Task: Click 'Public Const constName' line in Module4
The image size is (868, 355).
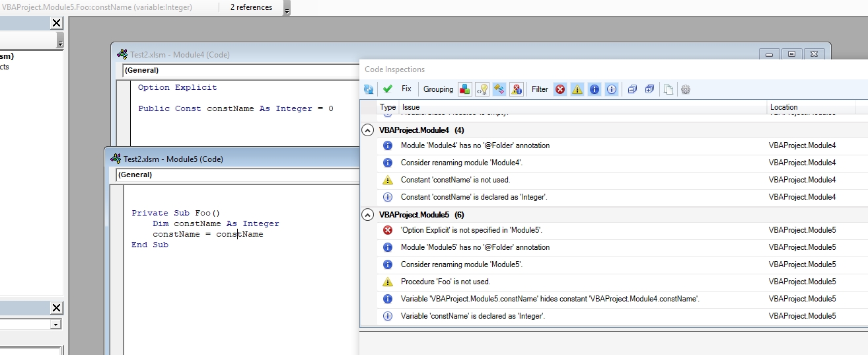Action: 236,108
